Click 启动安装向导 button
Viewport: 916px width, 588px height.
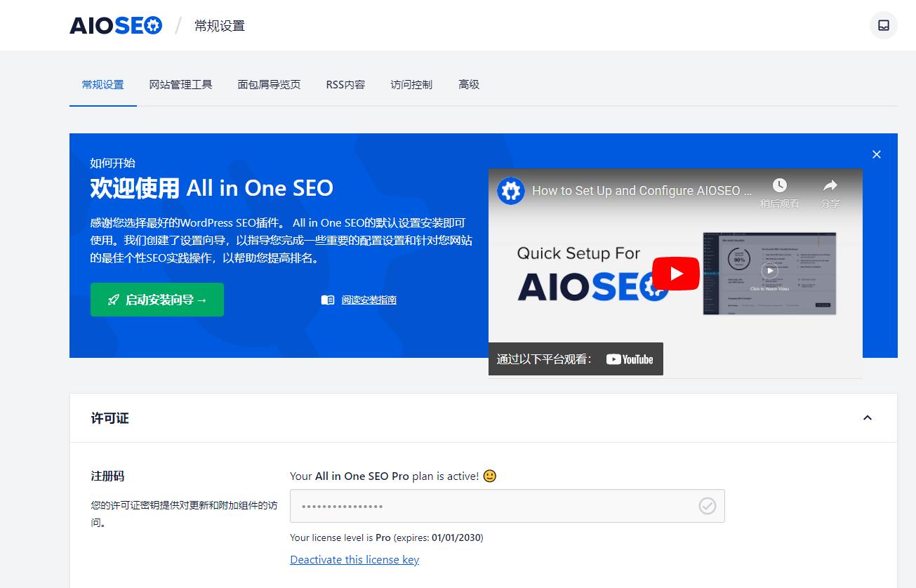157,300
